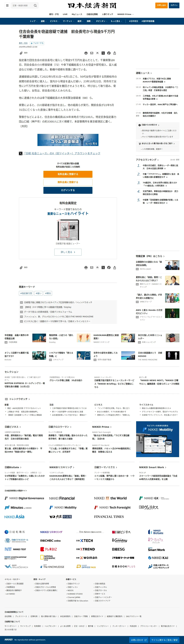Image resolution: width=184 pixels, height=644 pixels.
Task: Open the 最新の社会ニュース banner
Action: pos(68,140)
